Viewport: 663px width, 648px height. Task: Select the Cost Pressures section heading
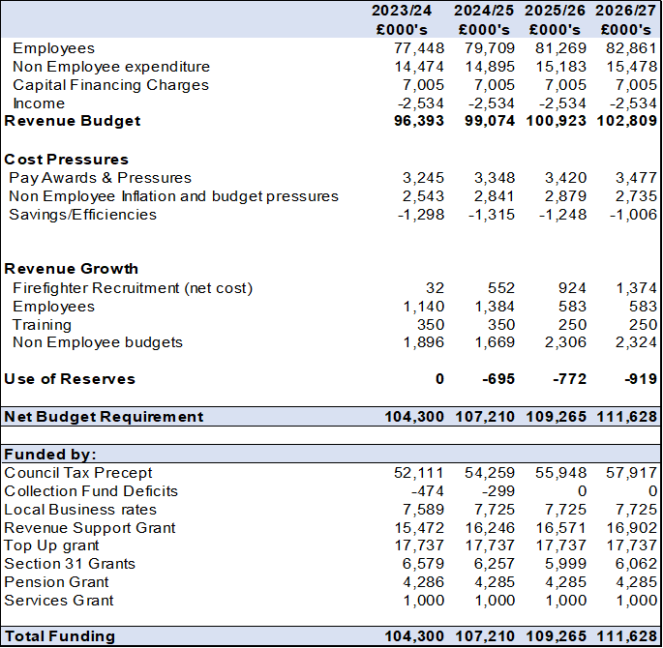[66, 159]
